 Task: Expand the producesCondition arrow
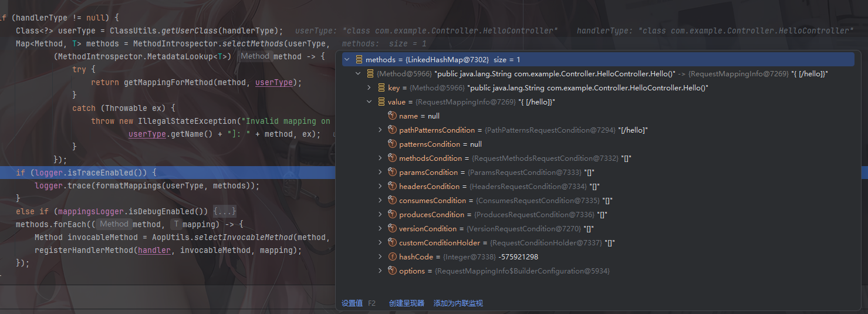[380, 215]
